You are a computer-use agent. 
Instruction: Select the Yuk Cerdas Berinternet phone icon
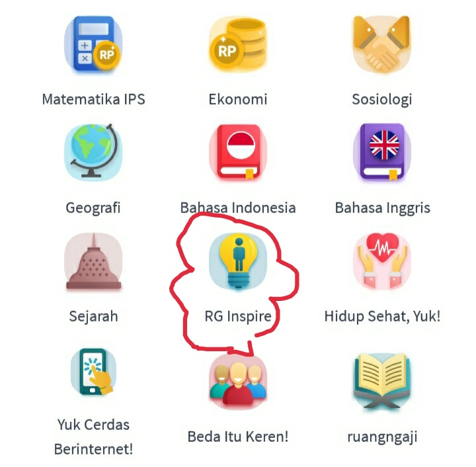point(93,372)
